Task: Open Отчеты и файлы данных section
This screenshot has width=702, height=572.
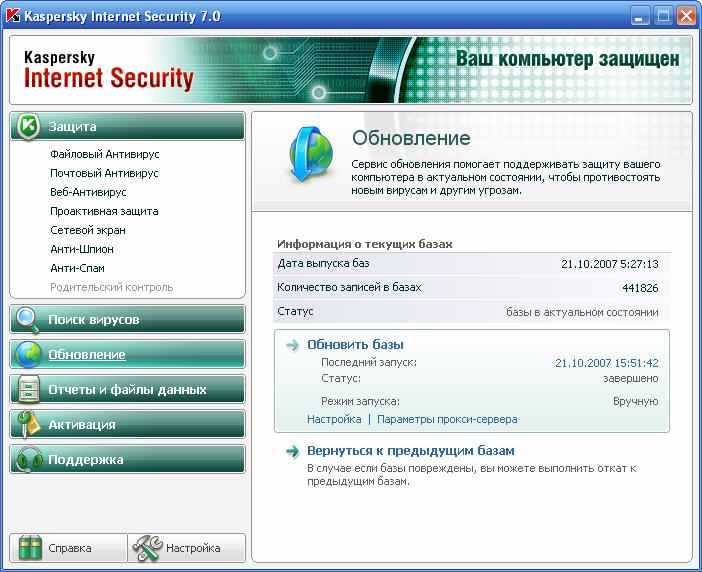Action: (127, 389)
